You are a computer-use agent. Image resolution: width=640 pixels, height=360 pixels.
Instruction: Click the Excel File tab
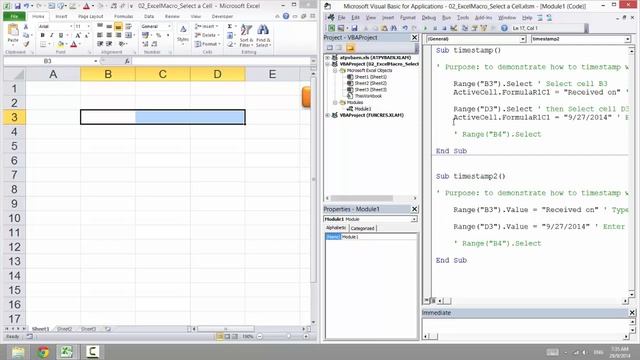coord(14,16)
